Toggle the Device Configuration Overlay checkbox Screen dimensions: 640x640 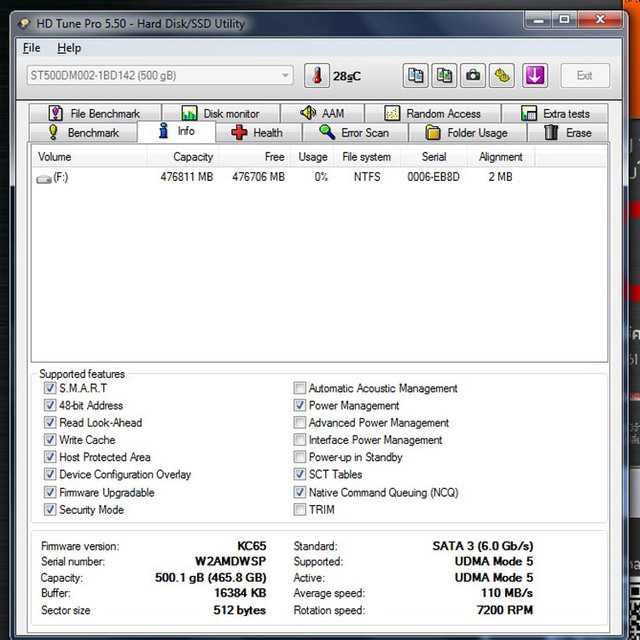coord(50,474)
